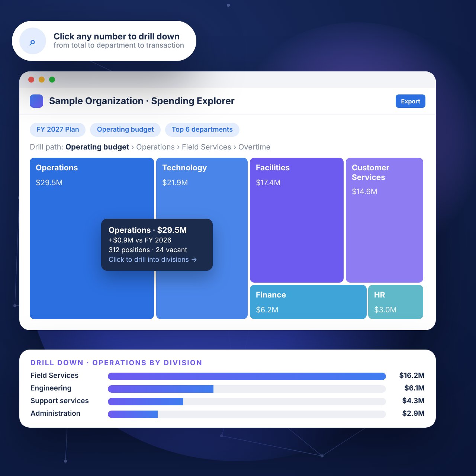
Task: Click '312 positions · 24 vacant' tooltip text
Action: pyautogui.click(x=148, y=250)
